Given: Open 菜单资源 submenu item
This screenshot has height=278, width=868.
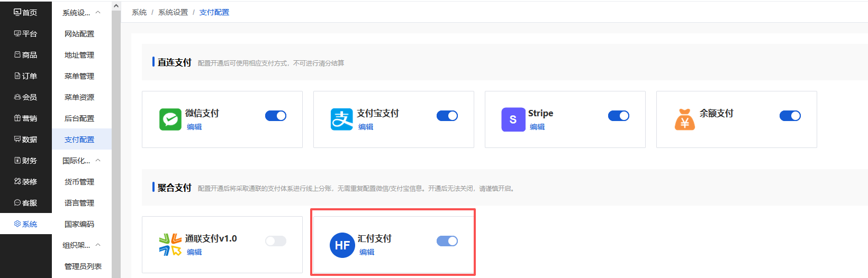Looking at the screenshot, I should point(79,97).
